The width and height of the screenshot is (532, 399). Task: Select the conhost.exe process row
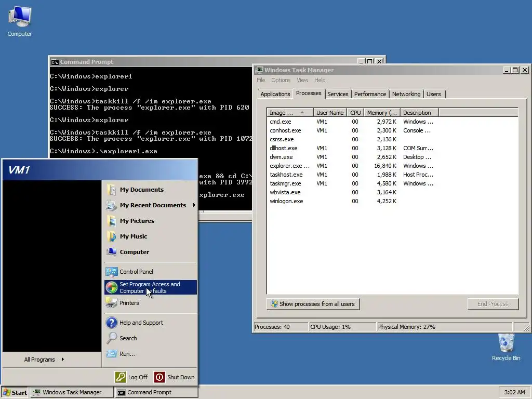393,130
